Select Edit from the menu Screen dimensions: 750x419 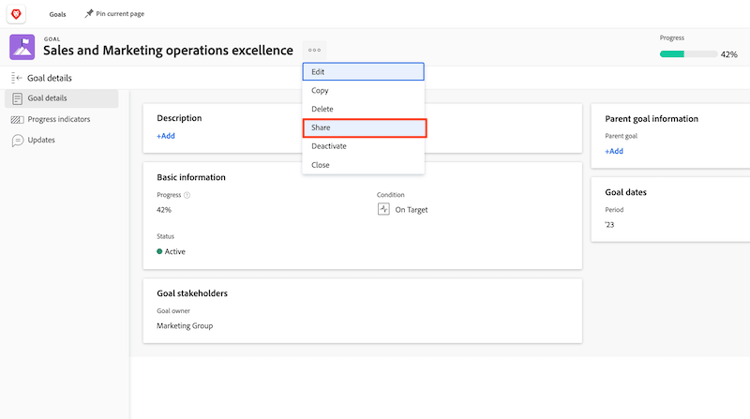click(x=364, y=72)
